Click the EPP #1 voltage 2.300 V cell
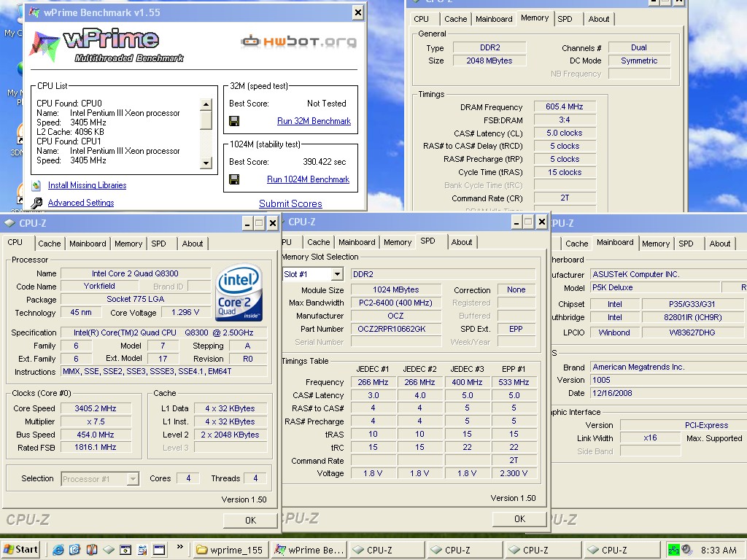 514,473
